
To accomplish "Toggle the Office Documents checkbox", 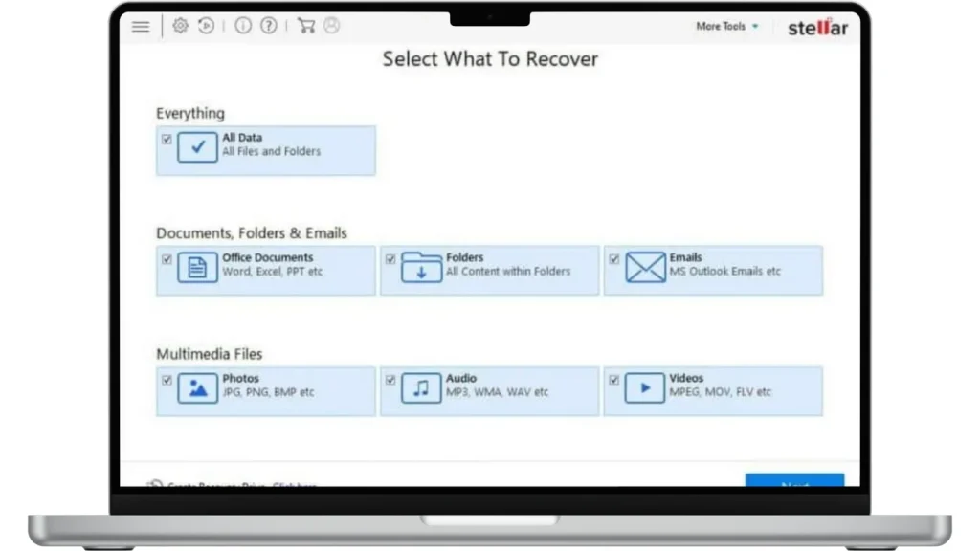I will point(167,259).
